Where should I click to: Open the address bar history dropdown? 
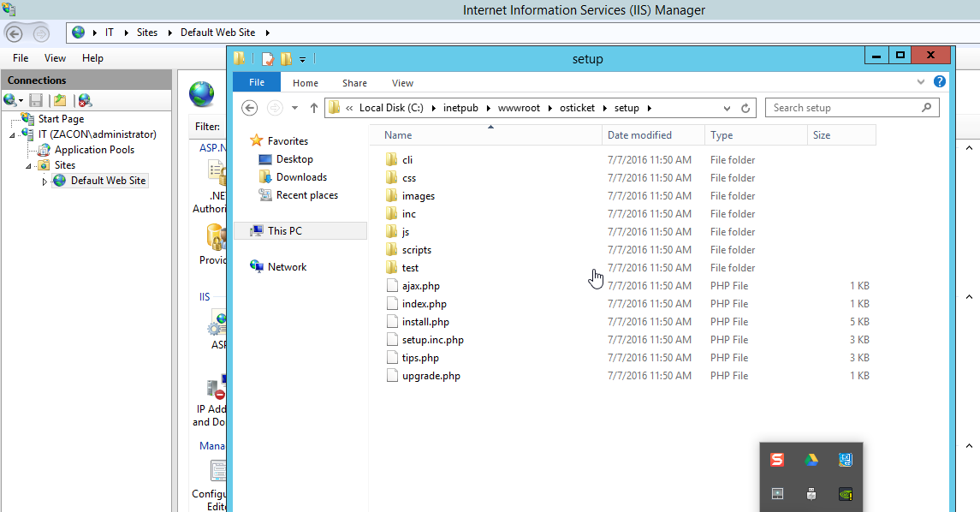tap(727, 108)
